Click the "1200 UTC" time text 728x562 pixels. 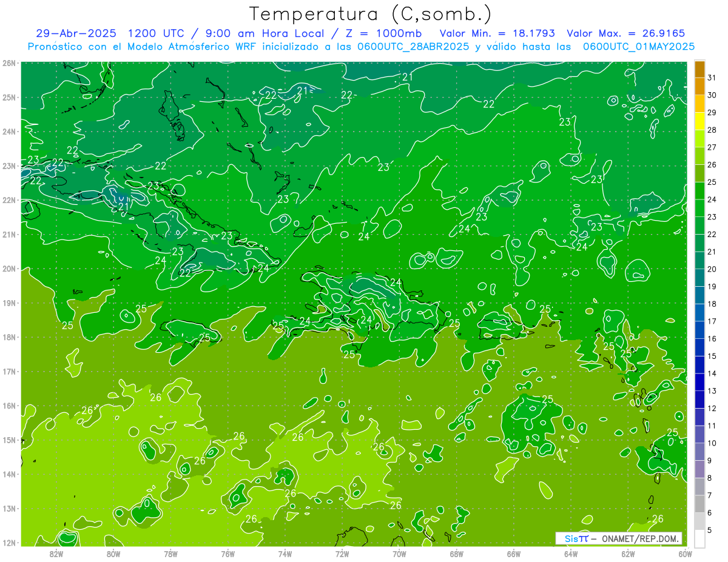coord(156,33)
